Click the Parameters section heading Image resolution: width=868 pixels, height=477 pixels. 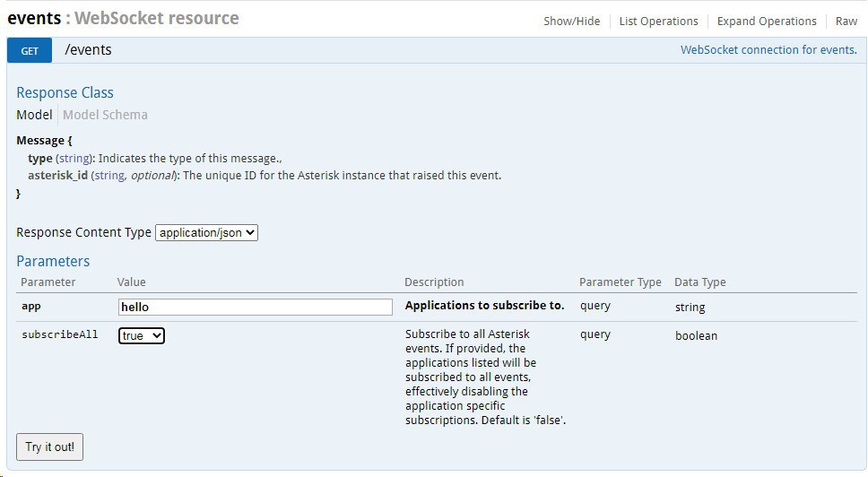tap(53, 261)
